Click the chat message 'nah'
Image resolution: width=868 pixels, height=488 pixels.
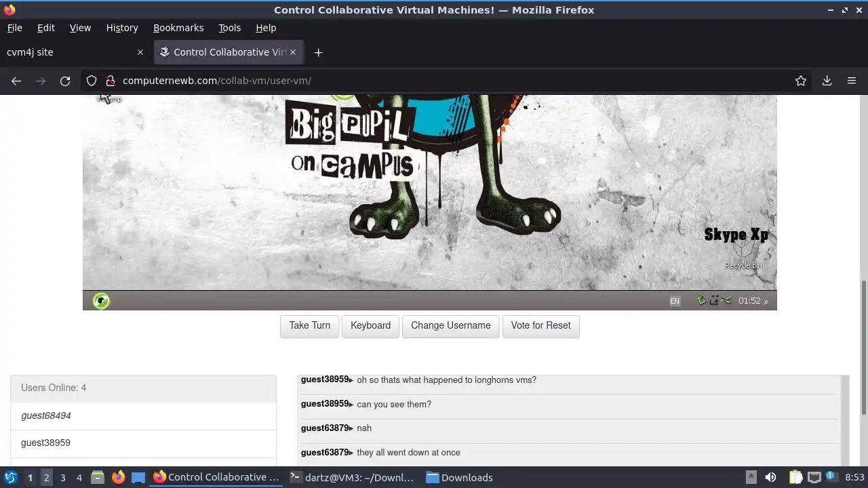(364, 428)
